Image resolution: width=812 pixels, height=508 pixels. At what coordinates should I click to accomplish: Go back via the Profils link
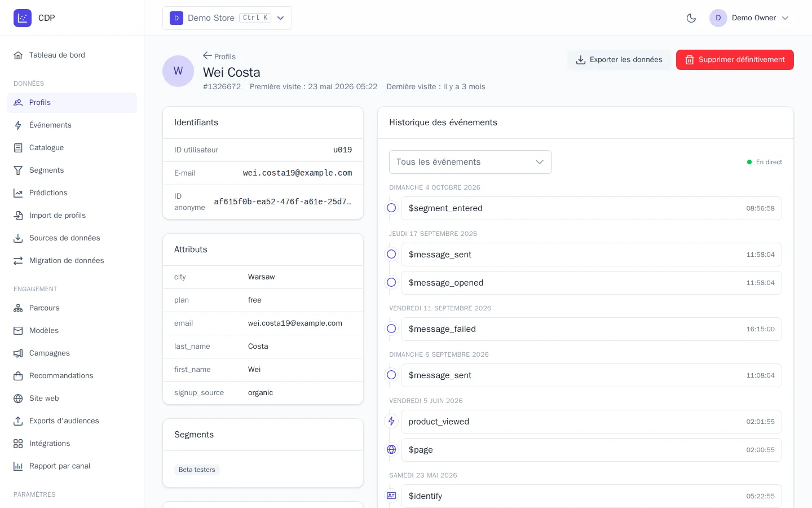219,56
